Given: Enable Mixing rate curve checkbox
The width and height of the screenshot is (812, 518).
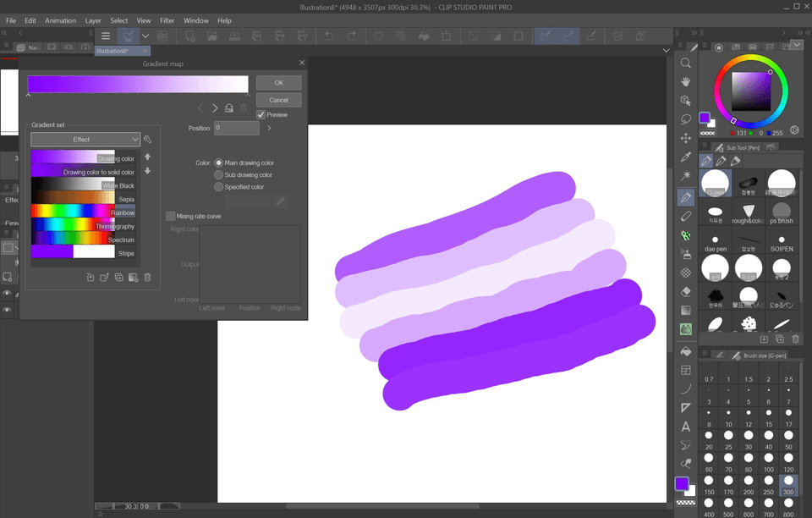Looking at the screenshot, I should 171,217.
